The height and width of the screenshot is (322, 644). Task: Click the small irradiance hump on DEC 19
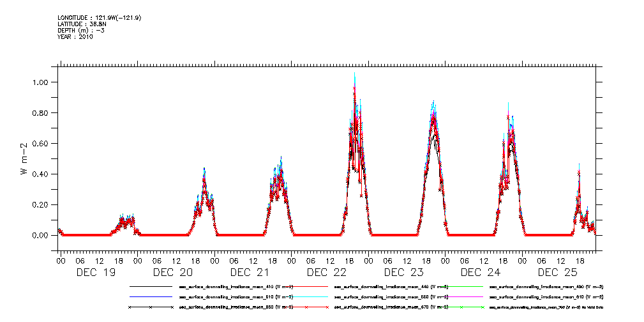coord(125,224)
